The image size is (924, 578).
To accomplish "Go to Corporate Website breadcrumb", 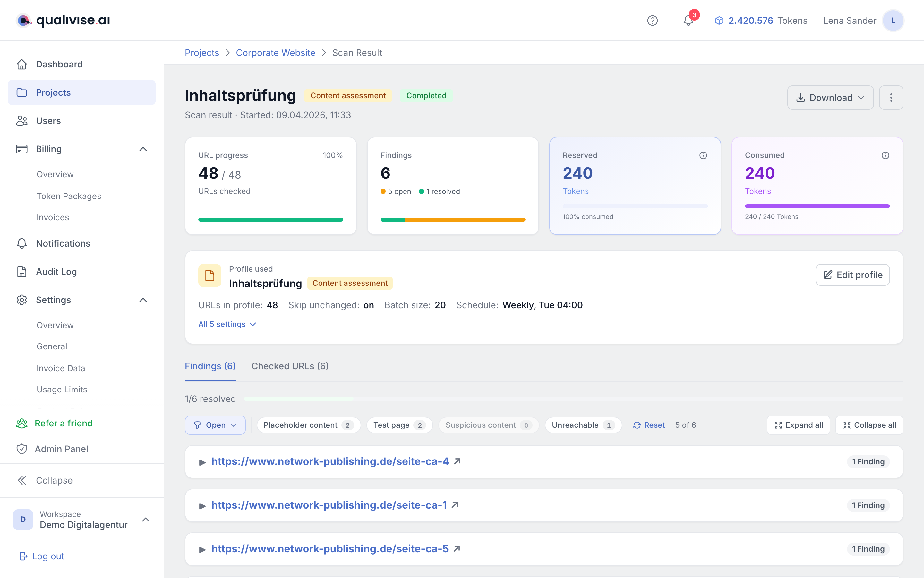I will click(275, 53).
